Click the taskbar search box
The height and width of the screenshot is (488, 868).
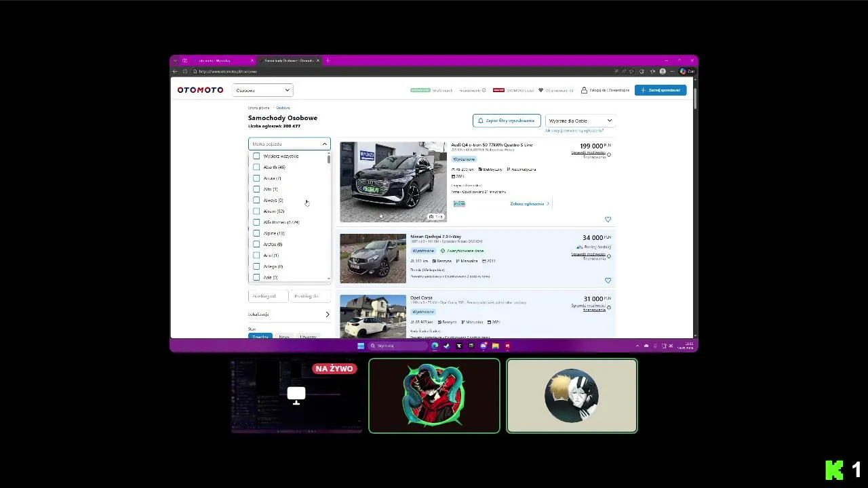click(x=398, y=346)
